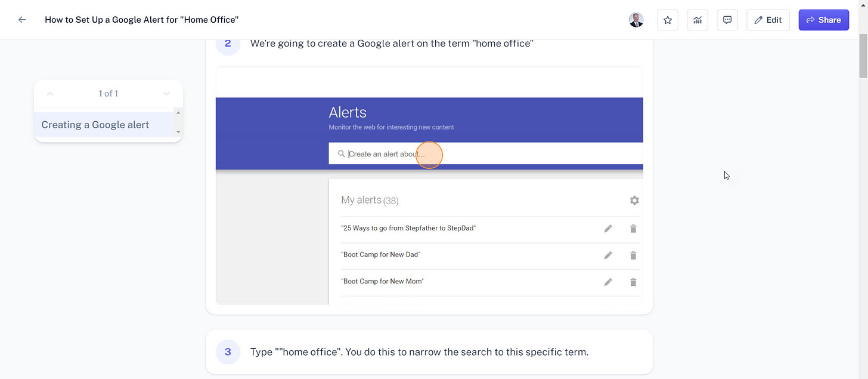Go to next section with down chevron
The height and width of the screenshot is (379, 868).
pyautogui.click(x=167, y=94)
